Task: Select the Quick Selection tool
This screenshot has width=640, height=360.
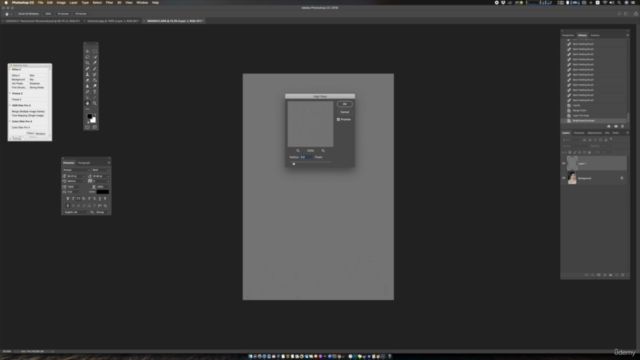Action: (x=95, y=57)
